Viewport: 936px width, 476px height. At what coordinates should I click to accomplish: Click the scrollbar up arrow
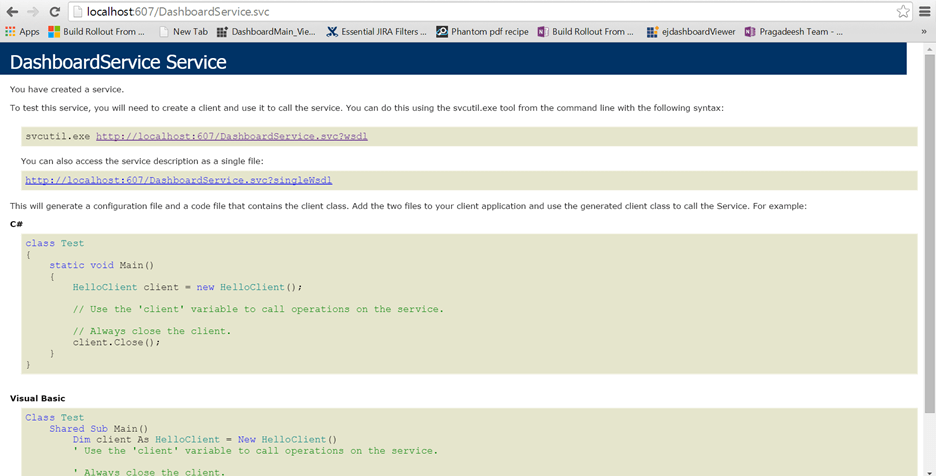click(929, 48)
